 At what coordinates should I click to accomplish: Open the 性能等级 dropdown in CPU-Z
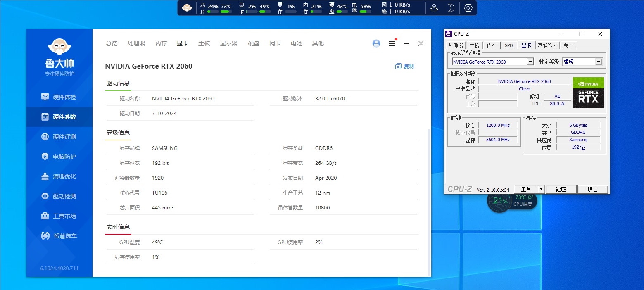click(598, 62)
